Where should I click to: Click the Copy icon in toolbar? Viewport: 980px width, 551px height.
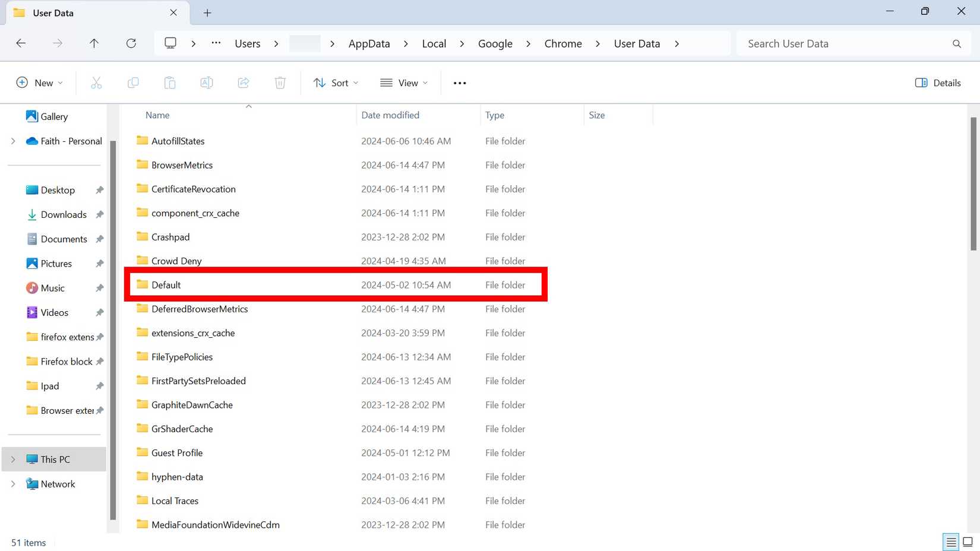(133, 83)
